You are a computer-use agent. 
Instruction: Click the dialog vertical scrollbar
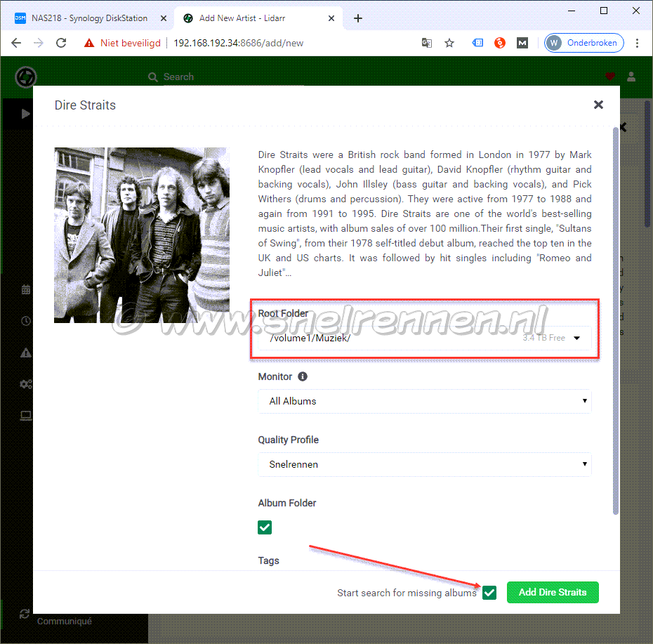click(616, 321)
